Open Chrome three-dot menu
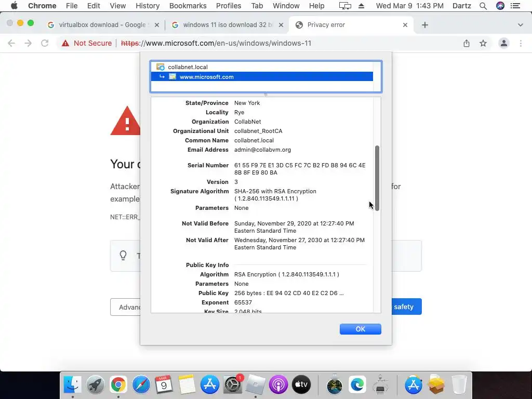 pyautogui.click(x=521, y=43)
